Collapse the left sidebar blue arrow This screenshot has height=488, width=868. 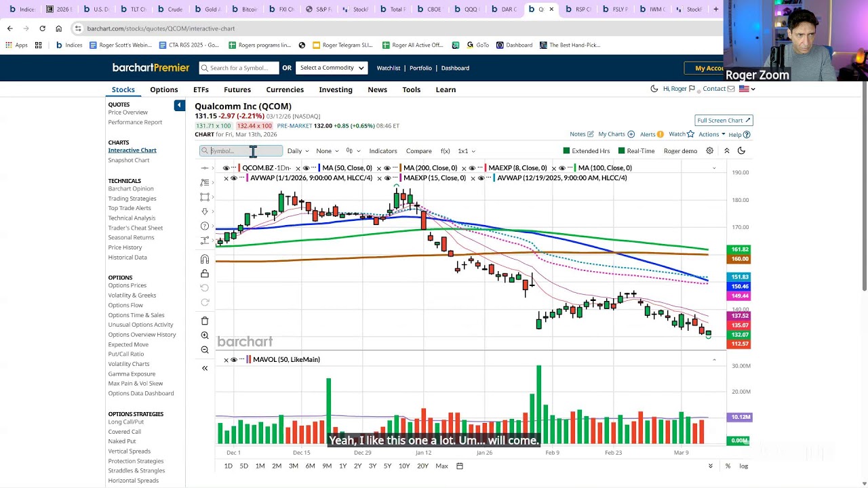coord(179,105)
